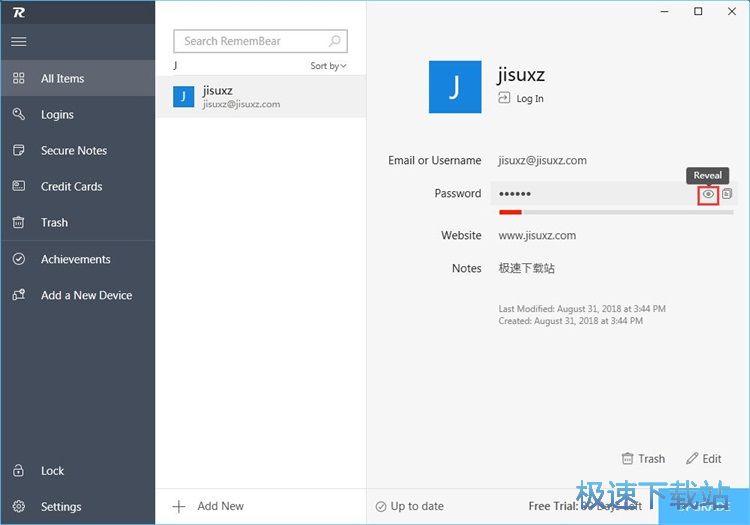Edit the jisuxz item

704,459
